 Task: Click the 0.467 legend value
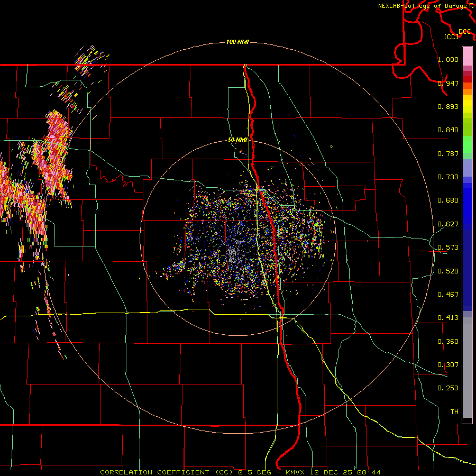(448, 294)
